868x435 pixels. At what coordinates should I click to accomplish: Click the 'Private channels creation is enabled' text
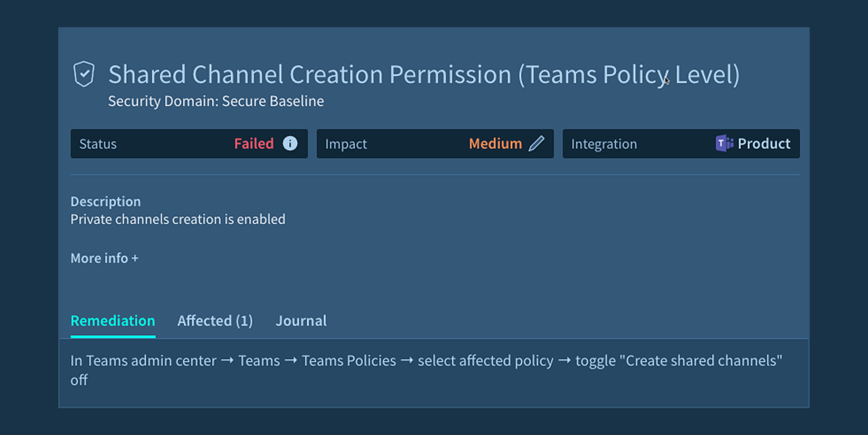pyautogui.click(x=178, y=219)
